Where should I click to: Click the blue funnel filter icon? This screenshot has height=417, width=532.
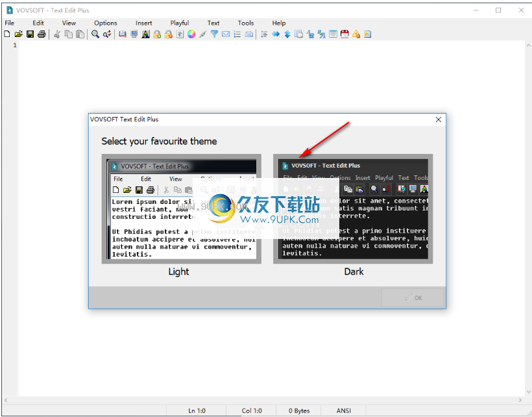(x=215, y=34)
